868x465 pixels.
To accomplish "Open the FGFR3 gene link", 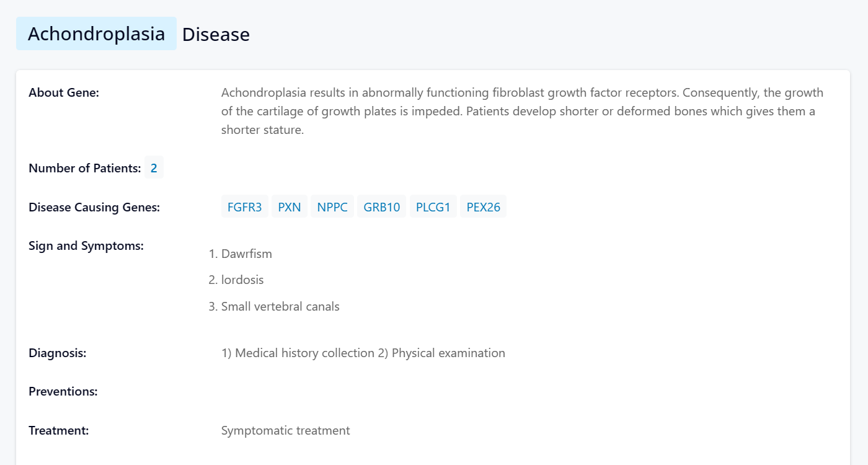I will click(x=244, y=207).
